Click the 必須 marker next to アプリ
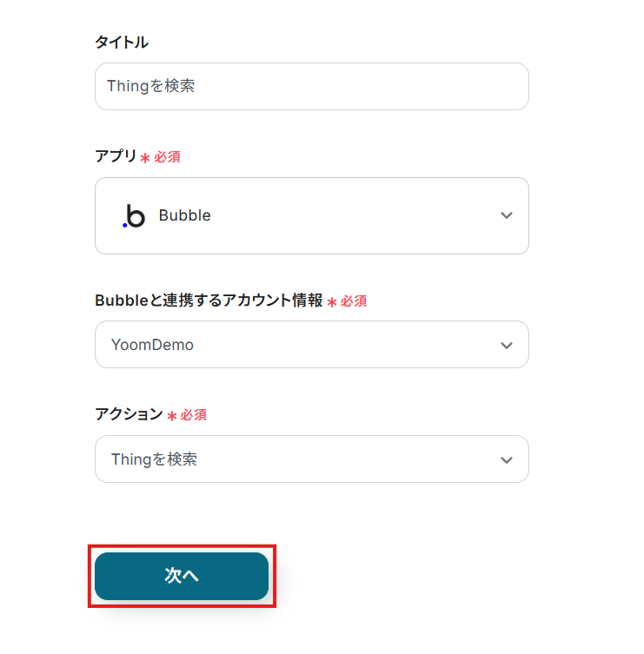The width and height of the screenshot is (644, 654). point(168,157)
